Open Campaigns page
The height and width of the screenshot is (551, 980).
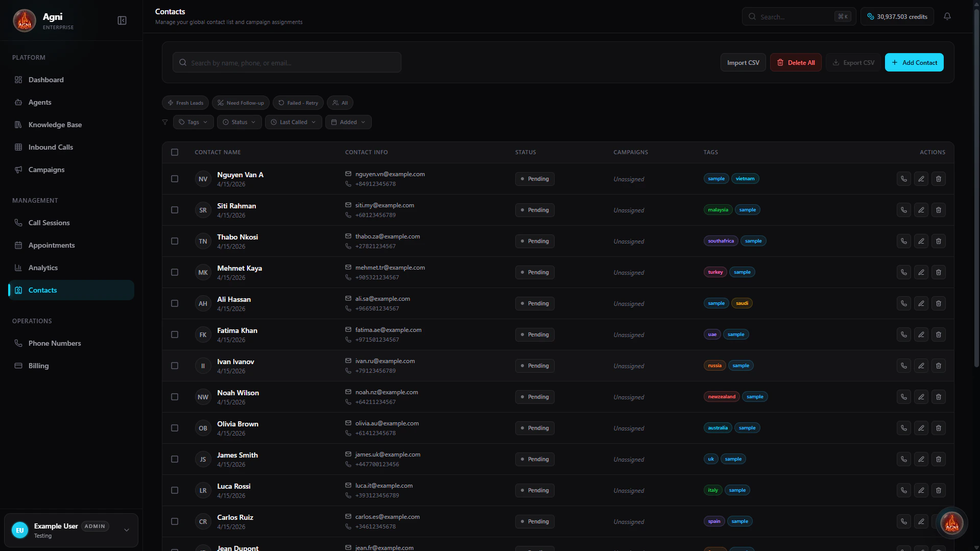point(71,170)
